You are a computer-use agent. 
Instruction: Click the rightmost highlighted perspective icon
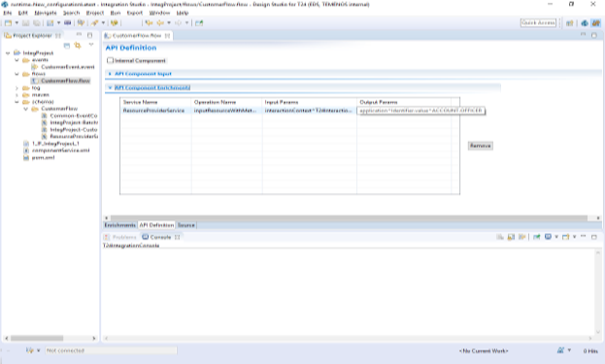pyautogui.click(x=596, y=23)
